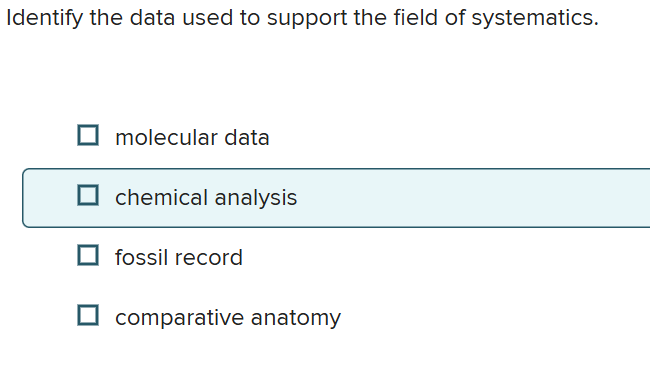Screen dimensions: 650x370
Task: Select the comparative anatomy checkbox
Action: coord(88,315)
